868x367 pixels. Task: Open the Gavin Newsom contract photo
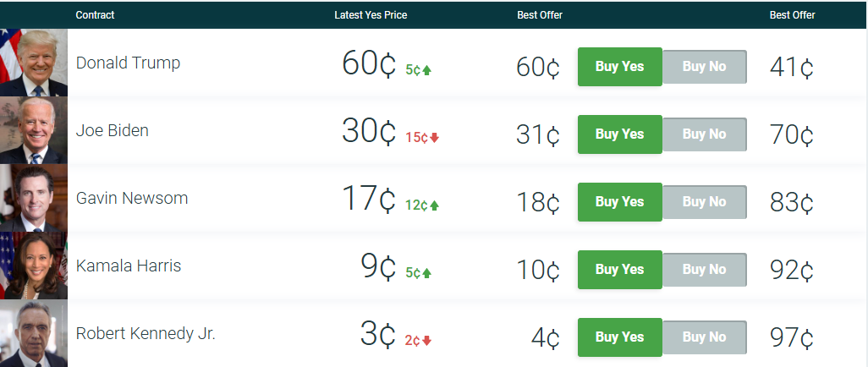[x=34, y=199]
